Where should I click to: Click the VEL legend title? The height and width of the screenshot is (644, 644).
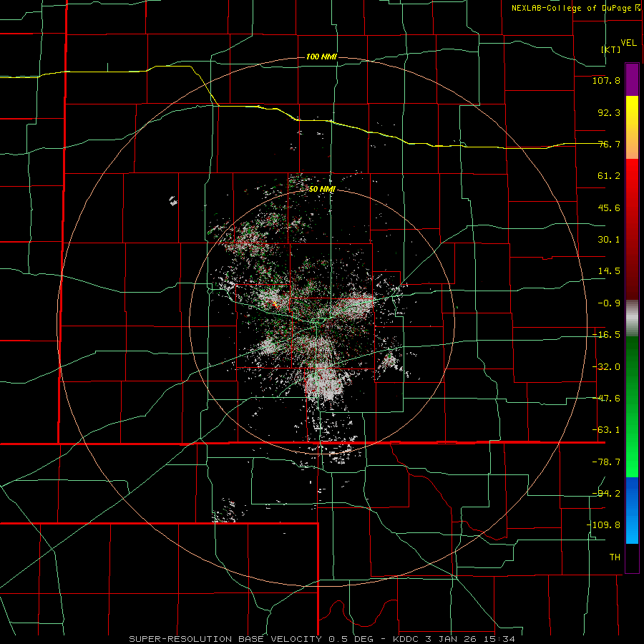[x=629, y=42]
